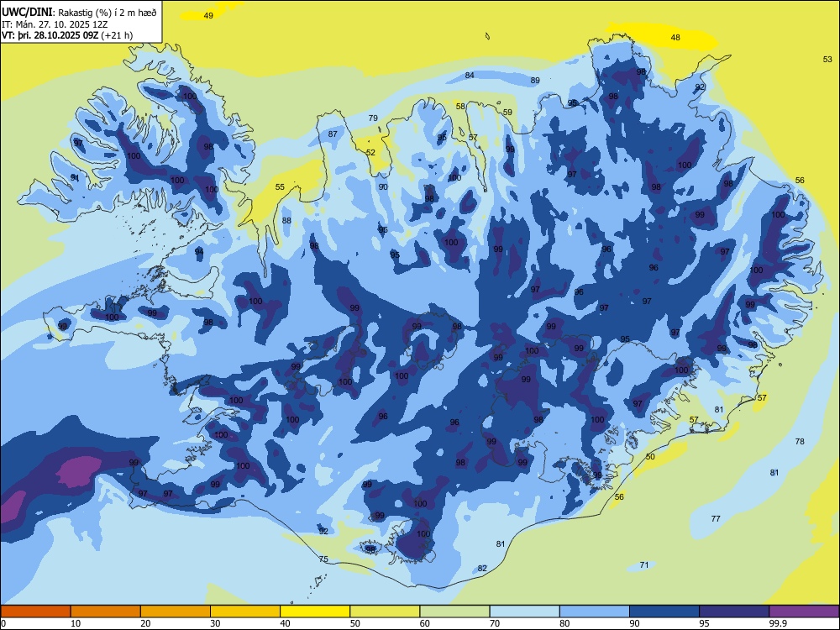Click map value 84 off north coast
Viewport: 840px width, 630px height.
click(x=470, y=75)
